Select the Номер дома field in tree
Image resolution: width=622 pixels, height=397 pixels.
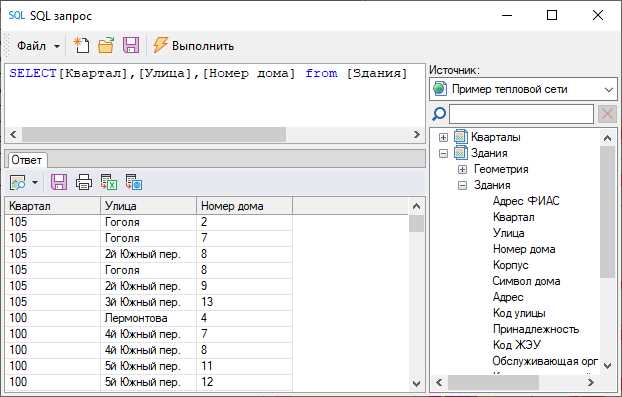pyautogui.click(x=524, y=249)
